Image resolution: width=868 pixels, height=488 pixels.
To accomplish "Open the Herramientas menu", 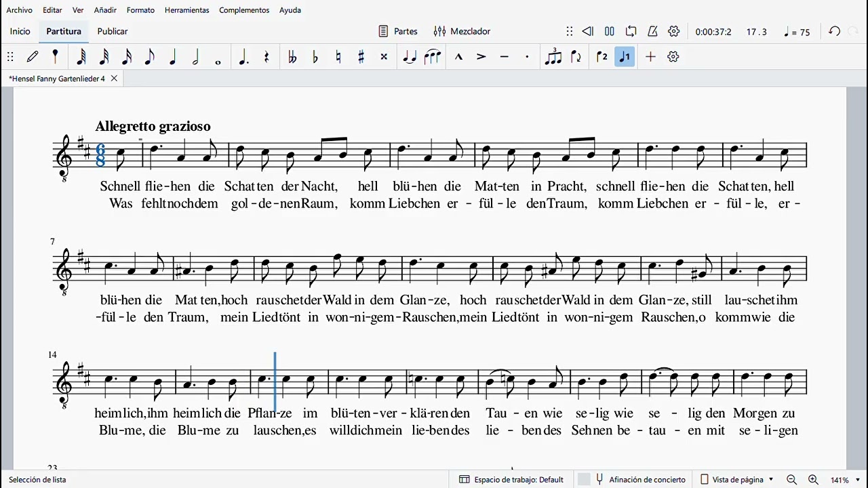I will pyautogui.click(x=187, y=10).
